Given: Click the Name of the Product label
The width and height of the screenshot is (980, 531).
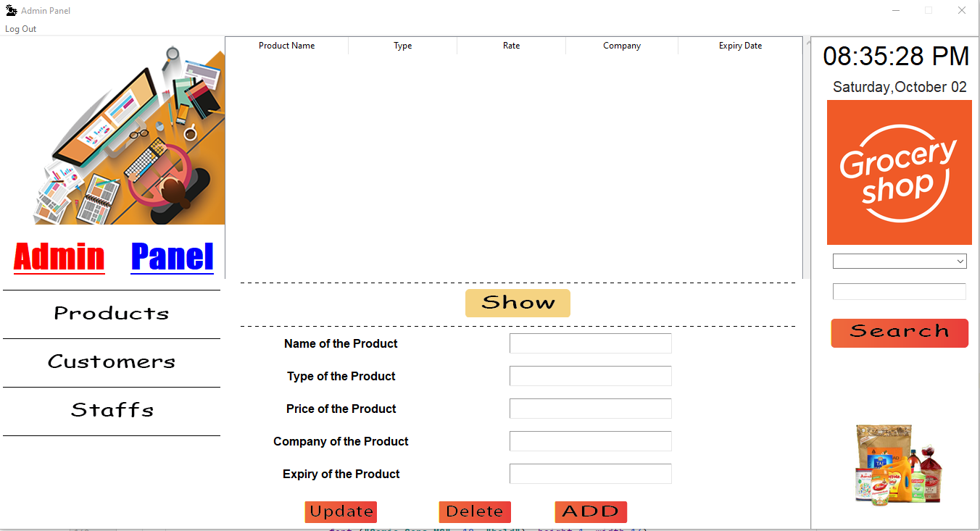Looking at the screenshot, I should coord(341,343).
